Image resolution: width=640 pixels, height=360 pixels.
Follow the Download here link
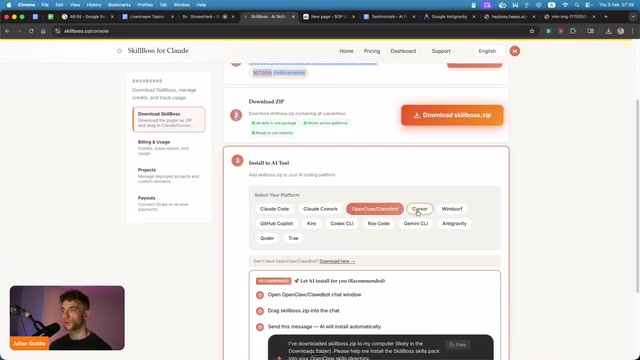337,261
